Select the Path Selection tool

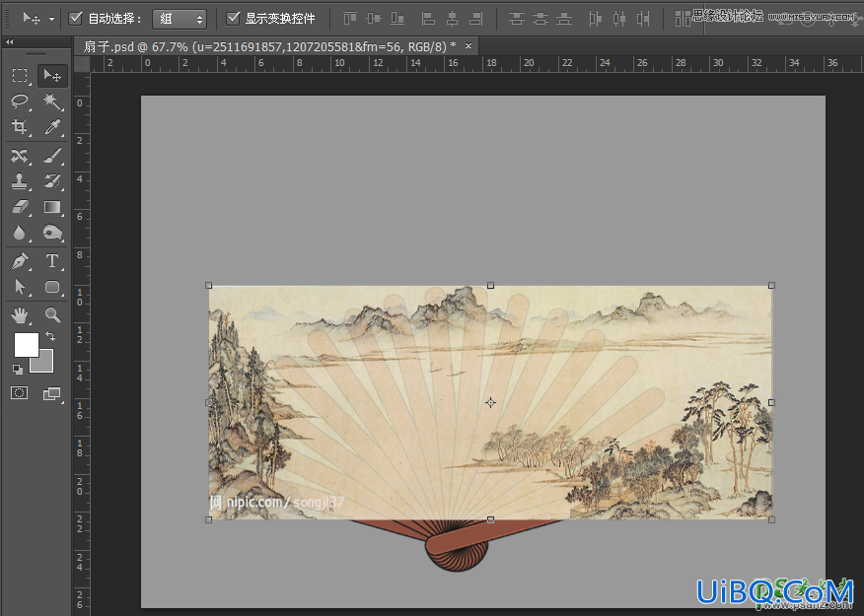pos(20,287)
